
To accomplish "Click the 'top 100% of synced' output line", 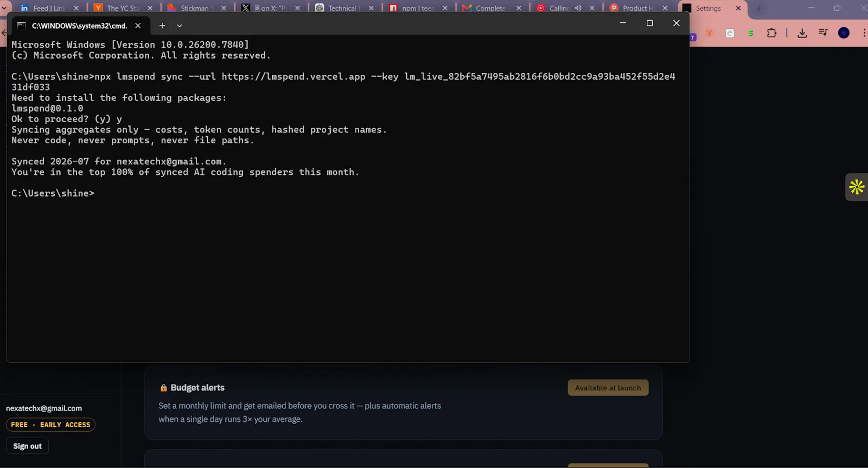I will click(185, 172).
